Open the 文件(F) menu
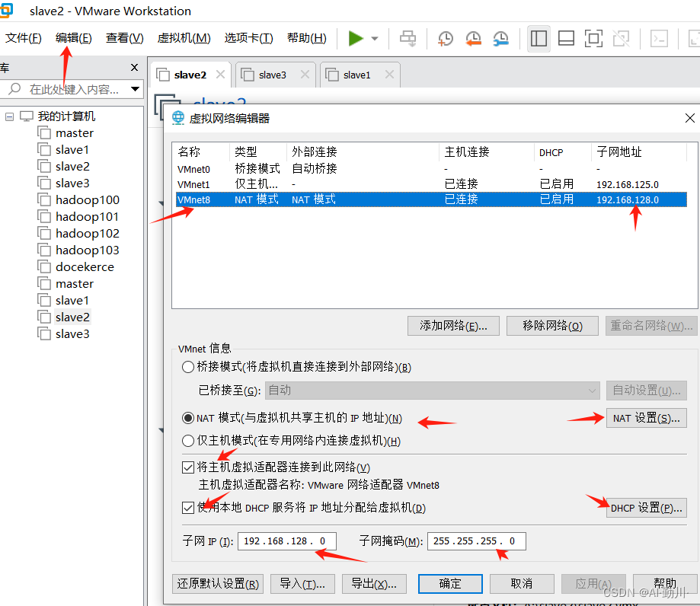Viewport: 700px width, 606px height. [x=23, y=38]
